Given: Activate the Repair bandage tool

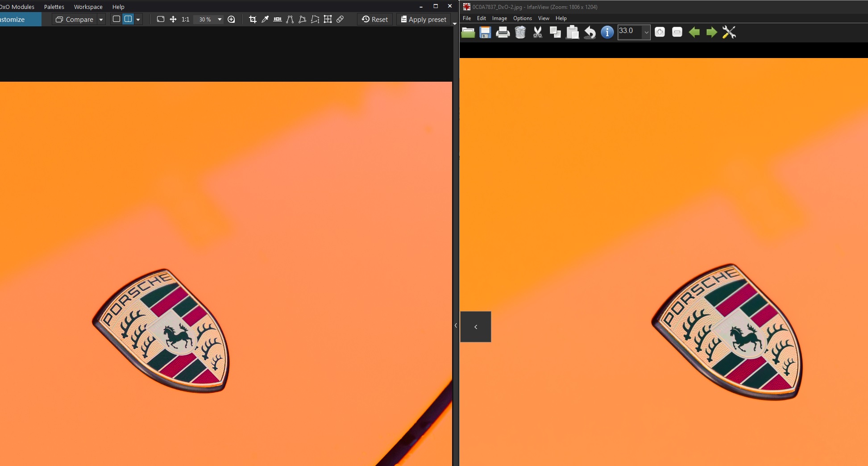Looking at the screenshot, I should (x=340, y=19).
